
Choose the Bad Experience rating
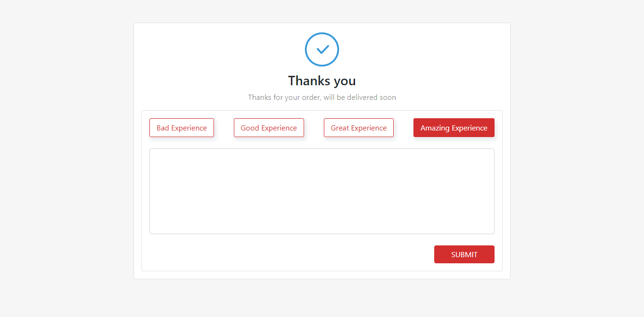click(x=182, y=127)
